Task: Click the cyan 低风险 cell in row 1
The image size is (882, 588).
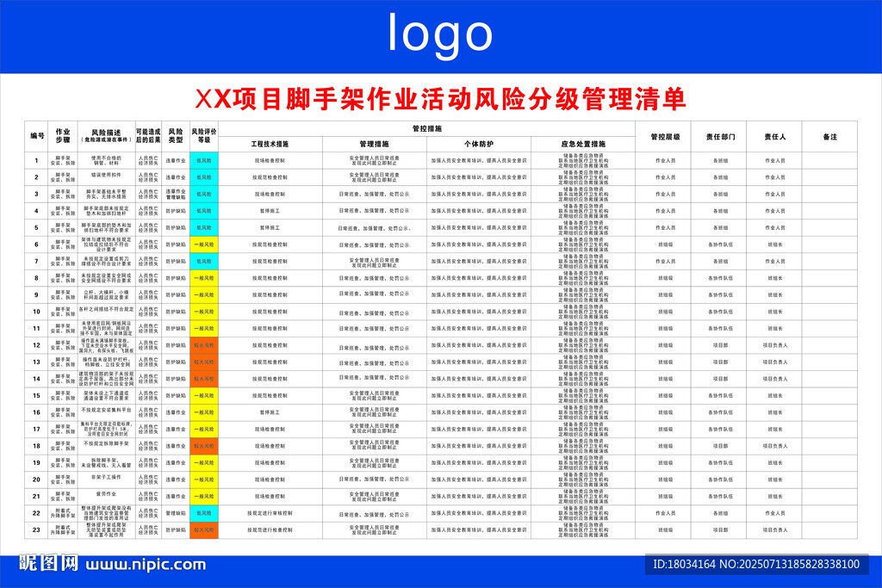Action: coord(203,159)
